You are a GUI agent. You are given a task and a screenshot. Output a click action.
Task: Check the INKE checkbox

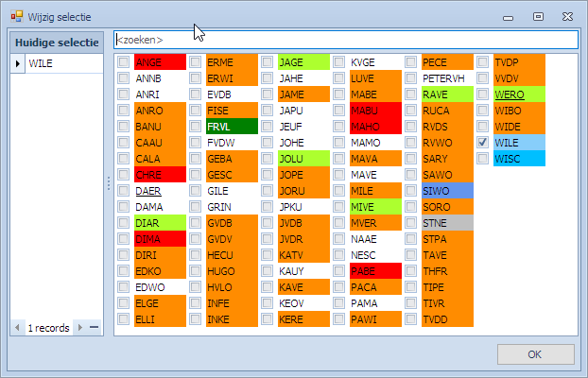pos(195,319)
